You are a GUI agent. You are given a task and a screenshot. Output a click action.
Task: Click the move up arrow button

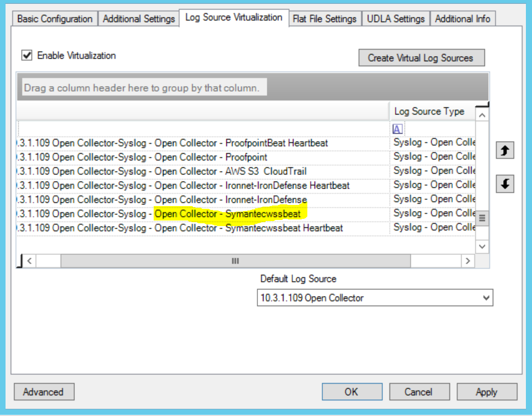pos(504,151)
